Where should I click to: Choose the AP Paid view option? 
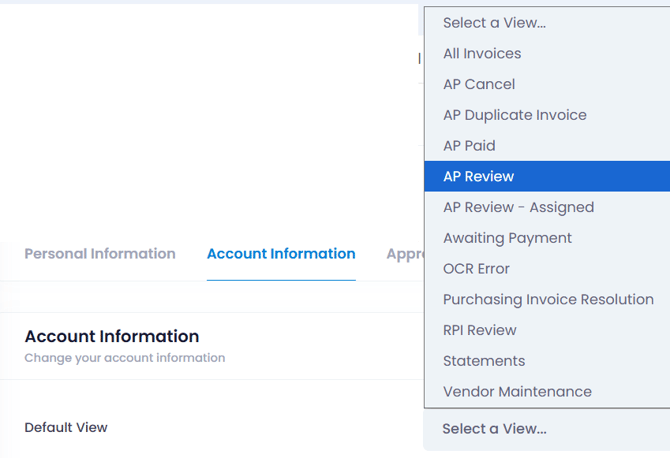pyautogui.click(x=469, y=146)
